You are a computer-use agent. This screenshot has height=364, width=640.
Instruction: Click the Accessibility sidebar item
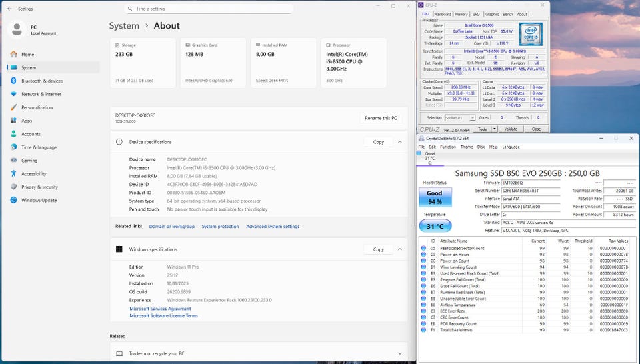tap(33, 173)
